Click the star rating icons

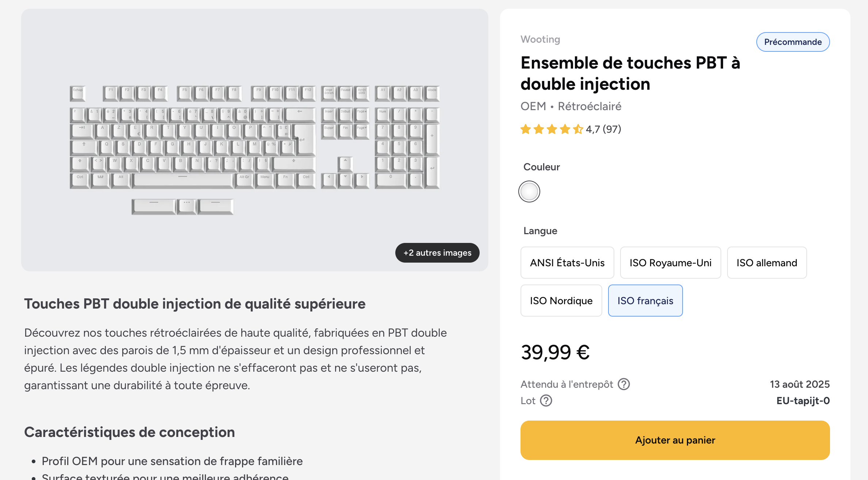click(x=552, y=129)
